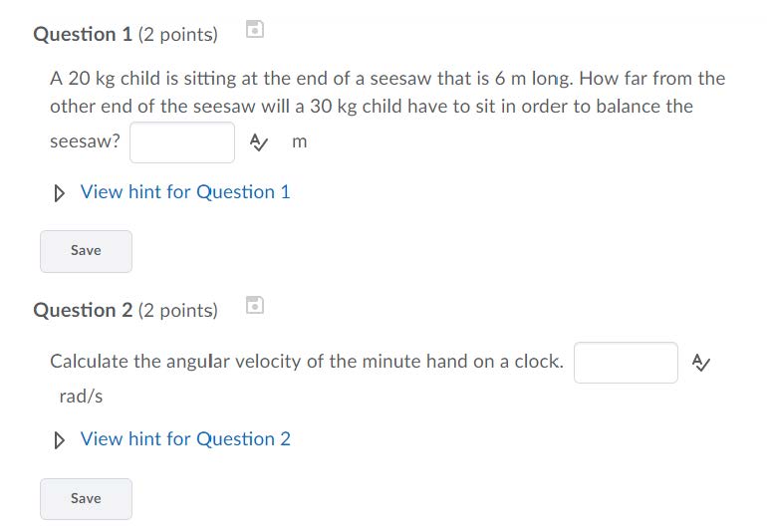Click the "Question 1" heading title

pos(83,35)
